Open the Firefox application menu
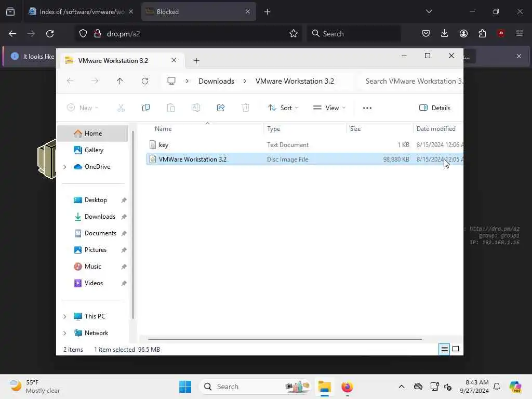The width and height of the screenshot is (532, 399). click(x=520, y=33)
